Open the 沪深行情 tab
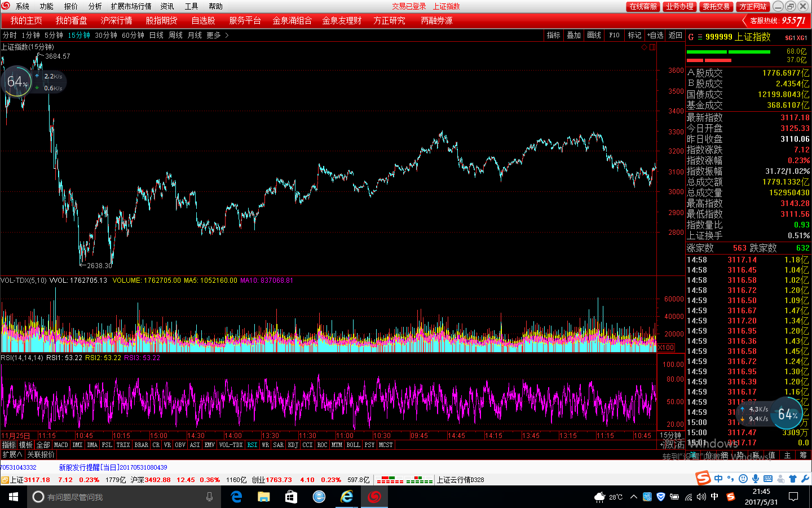 [116, 20]
